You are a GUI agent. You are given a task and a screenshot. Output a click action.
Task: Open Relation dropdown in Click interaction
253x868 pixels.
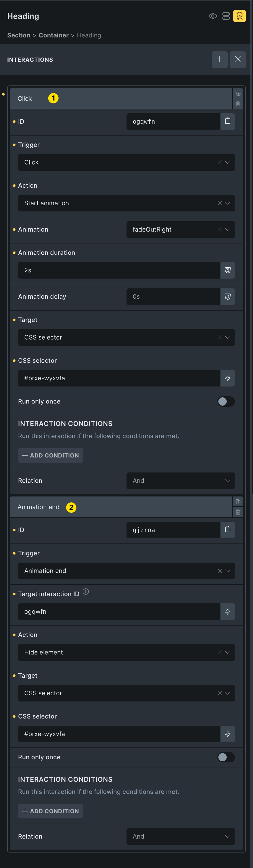180,480
